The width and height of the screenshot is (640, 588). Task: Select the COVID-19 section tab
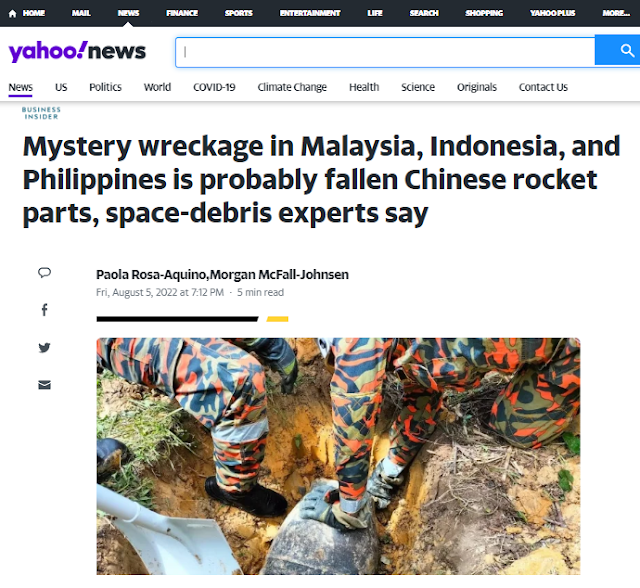coord(214,87)
